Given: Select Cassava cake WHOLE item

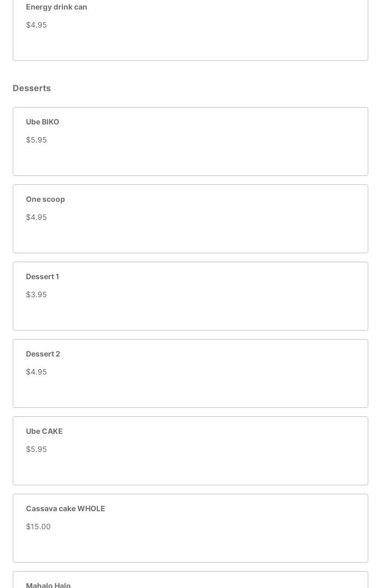Looking at the screenshot, I should coord(65,509).
